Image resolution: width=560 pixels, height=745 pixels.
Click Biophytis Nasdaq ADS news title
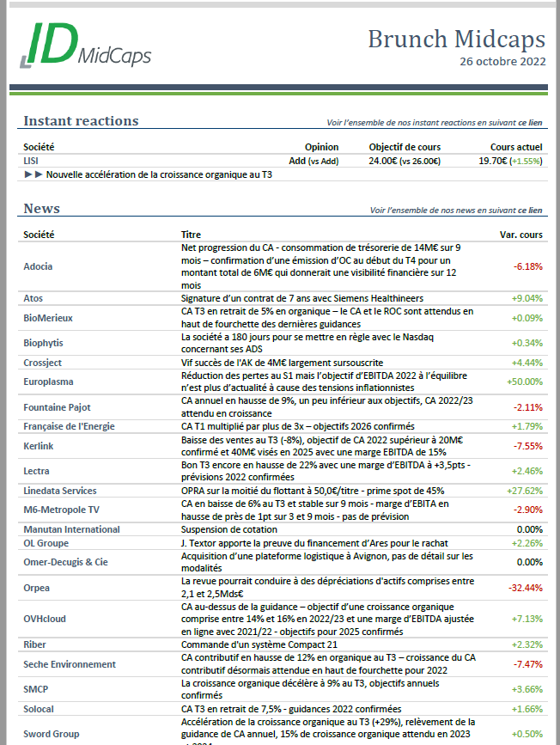click(307, 343)
